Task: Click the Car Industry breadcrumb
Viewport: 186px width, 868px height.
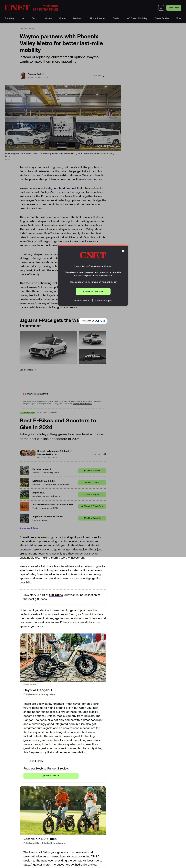Action: [30, 29]
